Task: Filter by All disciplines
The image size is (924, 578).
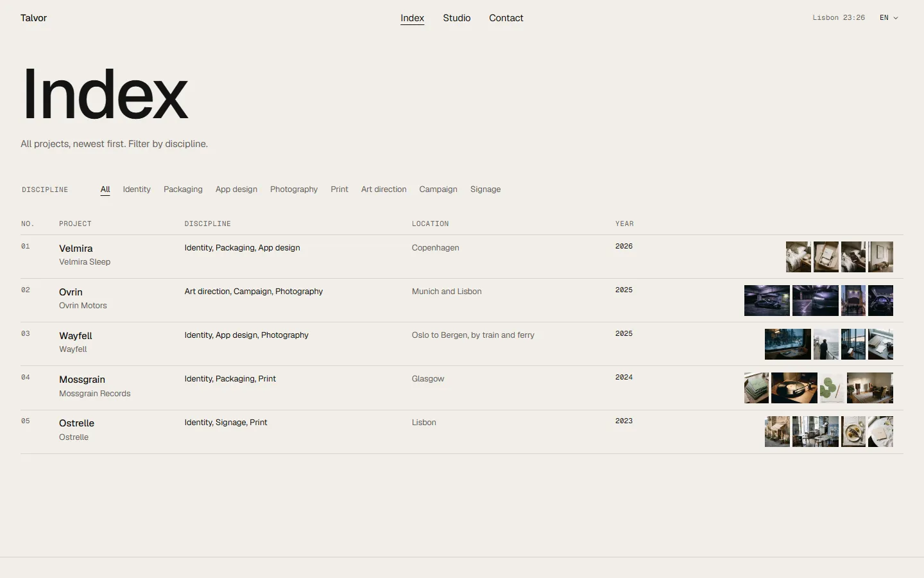Action: (105, 189)
